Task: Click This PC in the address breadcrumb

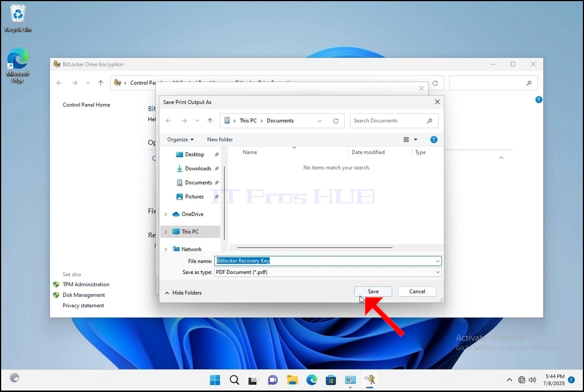Action: (x=248, y=121)
